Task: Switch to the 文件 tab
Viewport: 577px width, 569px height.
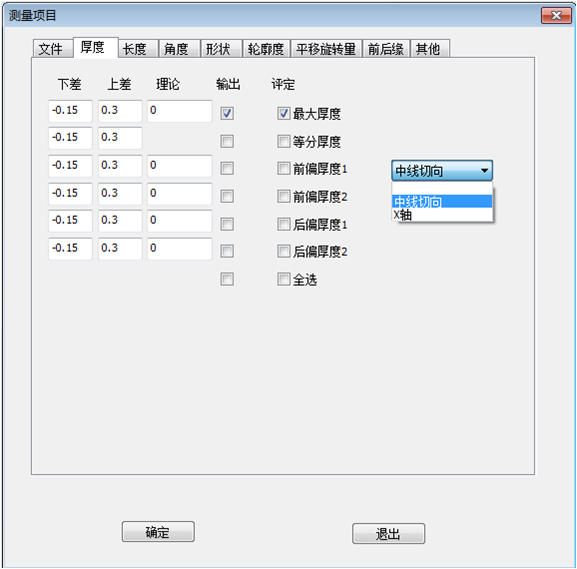Action: (x=51, y=49)
